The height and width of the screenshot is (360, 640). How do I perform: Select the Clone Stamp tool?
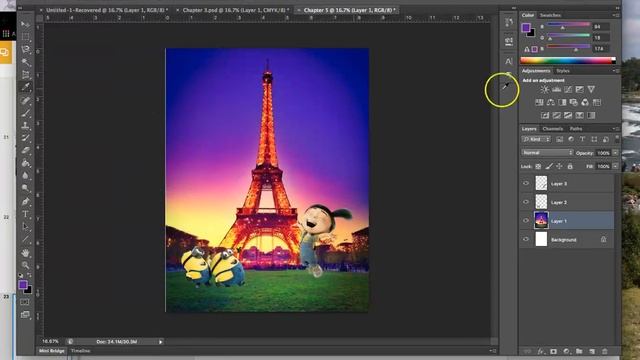tap(25, 125)
